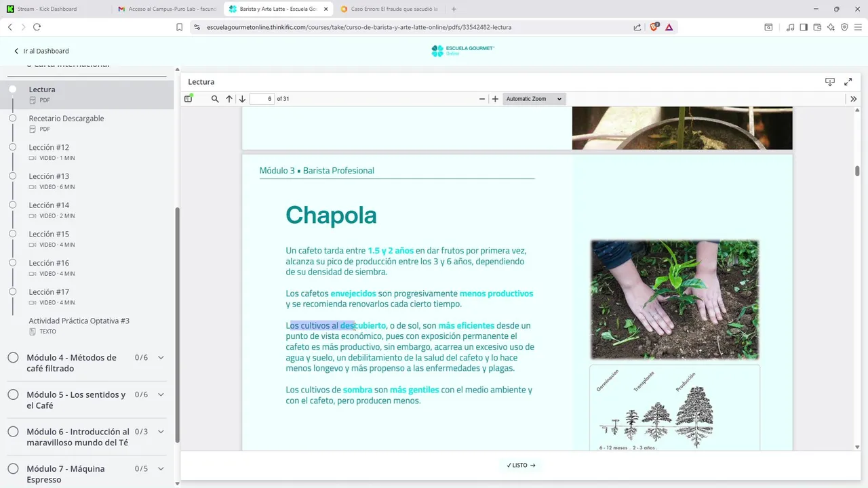
Task: Toggle the PDF viewer sidebar
Action: click(189, 99)
